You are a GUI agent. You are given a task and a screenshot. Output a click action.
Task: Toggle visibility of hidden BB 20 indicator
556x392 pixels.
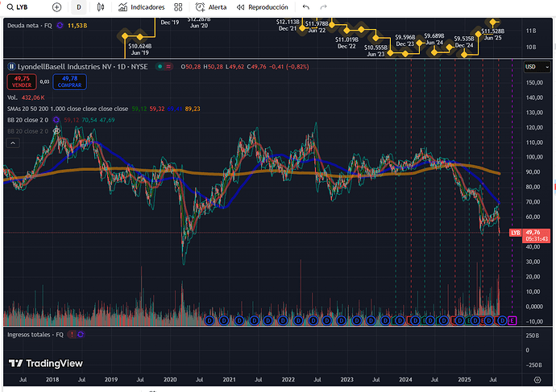coord(56,131)
